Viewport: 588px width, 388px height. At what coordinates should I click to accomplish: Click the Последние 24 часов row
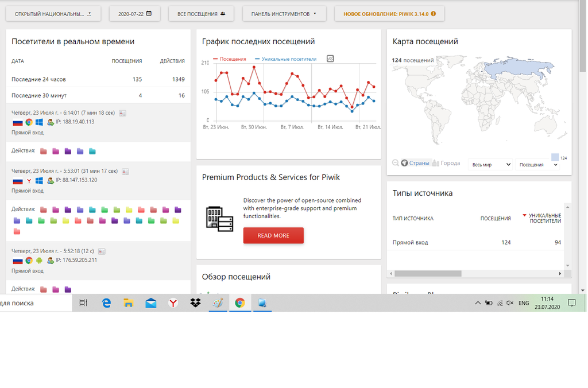(x=98, y=79)
